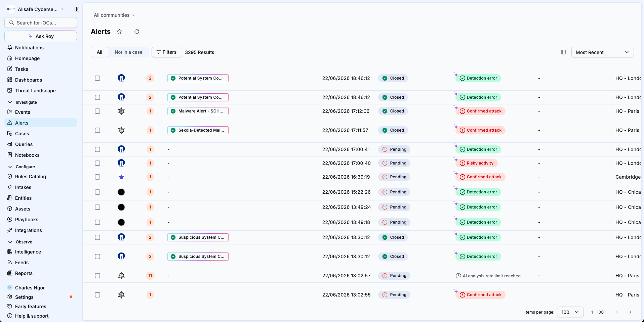The image size is (644, 322).
Task: Open Settings page
Action: click(x=40, y=297)
